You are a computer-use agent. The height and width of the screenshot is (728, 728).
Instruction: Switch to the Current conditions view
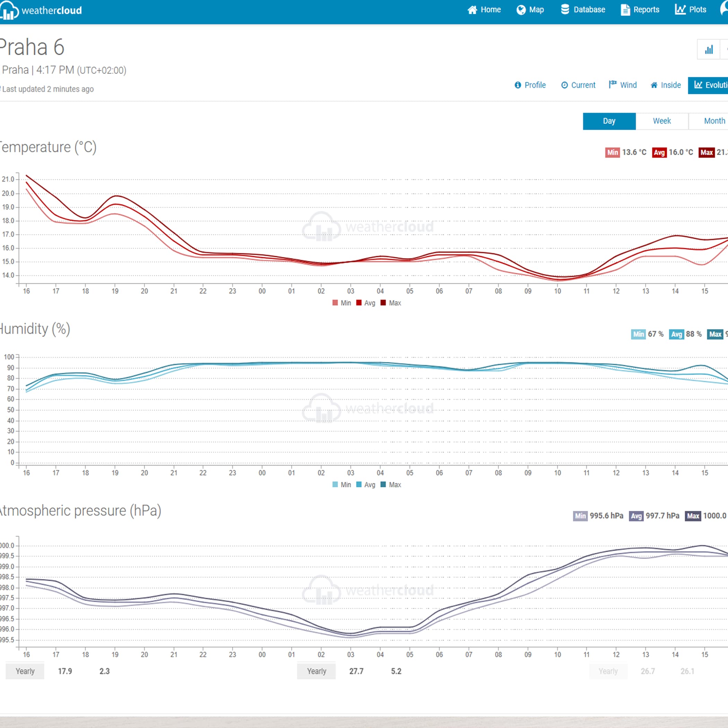[x=578, y=85]
